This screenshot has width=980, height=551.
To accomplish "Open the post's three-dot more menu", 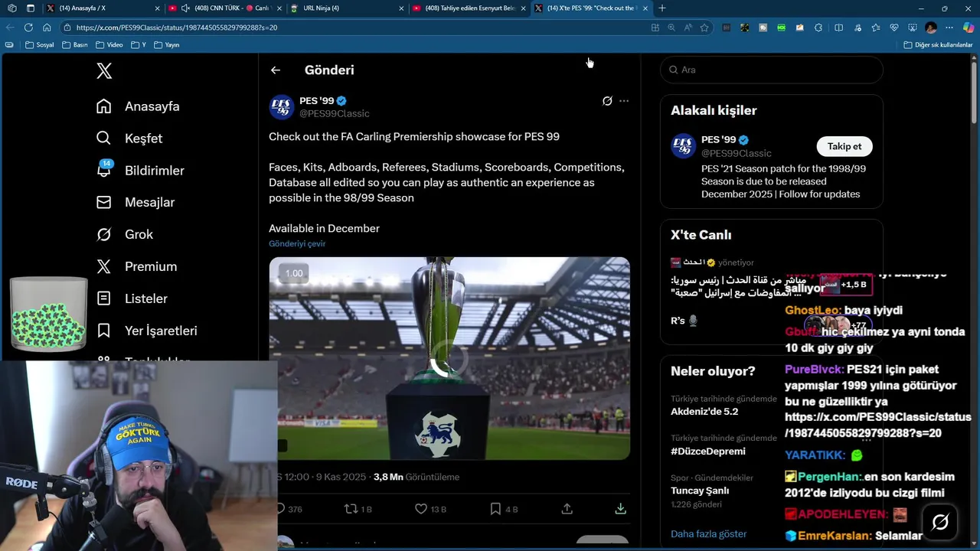I will [624, 101].
